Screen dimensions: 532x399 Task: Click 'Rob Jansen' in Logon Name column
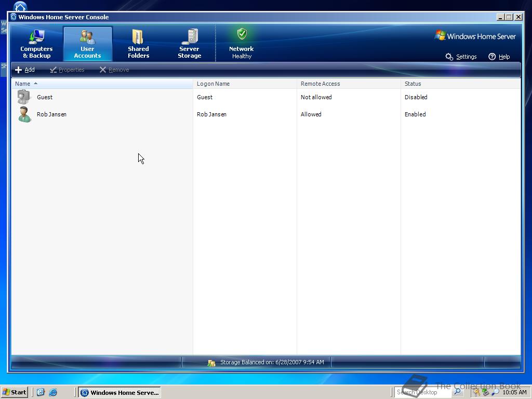(212, 114)
